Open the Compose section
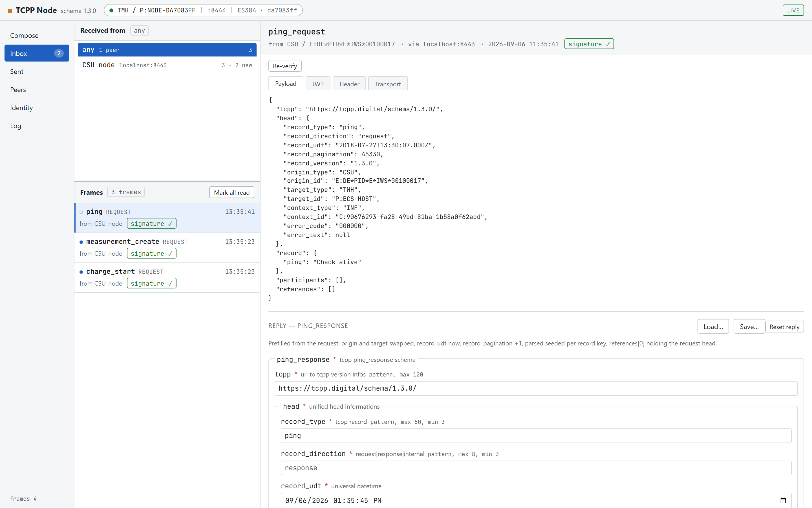 point(37,35)
